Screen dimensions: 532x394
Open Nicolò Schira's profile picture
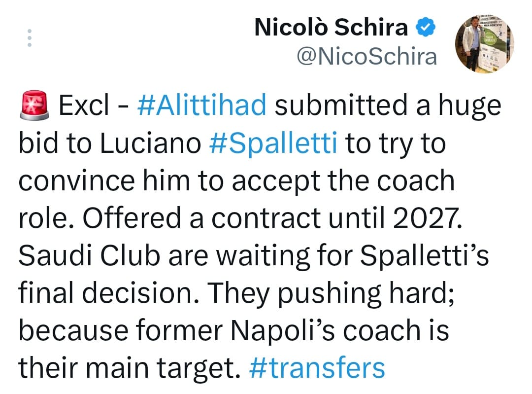484,42
